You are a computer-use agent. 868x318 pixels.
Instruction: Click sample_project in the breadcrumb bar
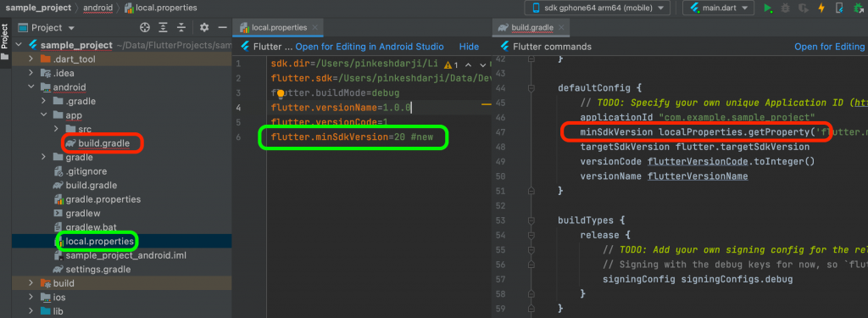[38, 8]
